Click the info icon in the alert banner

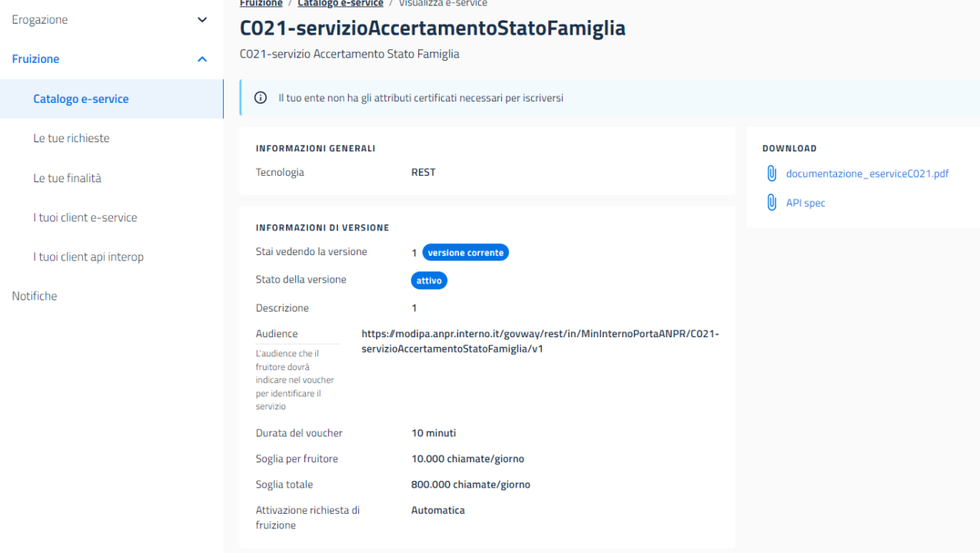click(260, 98)
